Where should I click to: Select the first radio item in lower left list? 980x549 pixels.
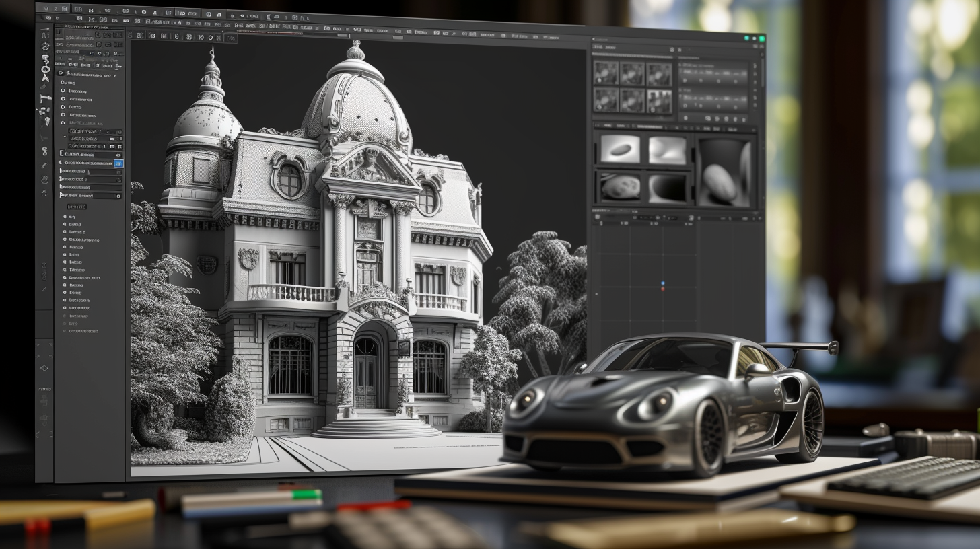[x=65, y=217]
